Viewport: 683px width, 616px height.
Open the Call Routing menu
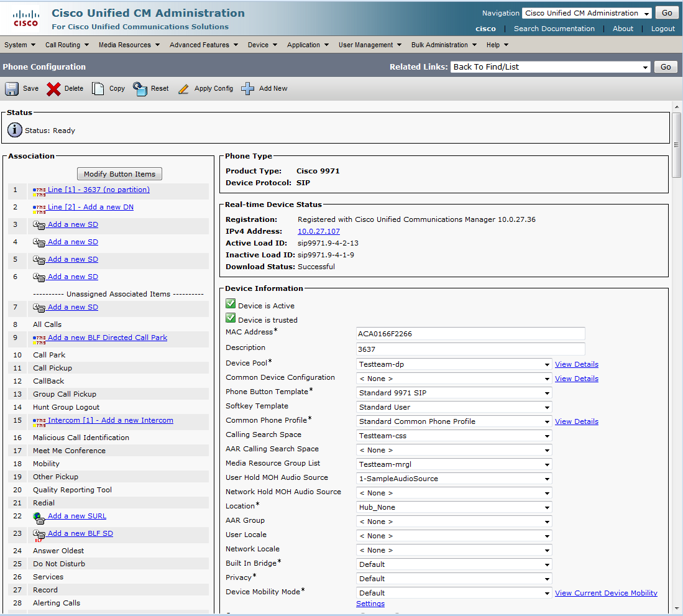(x=67, y=45)
